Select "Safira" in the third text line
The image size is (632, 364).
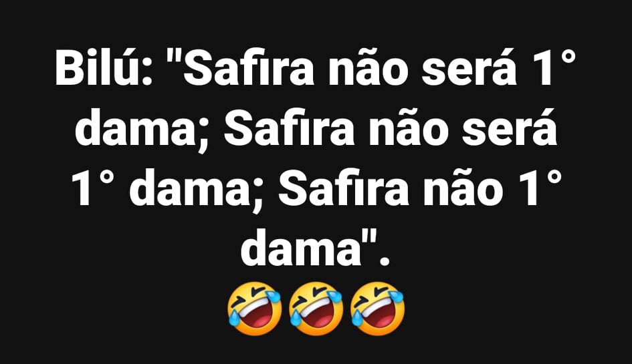click(x=342, y=188)
